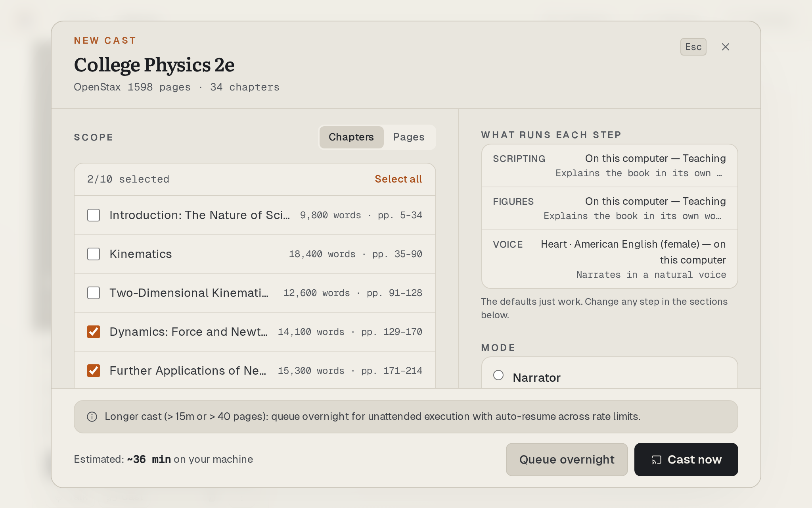
Task: Uncheck Dynamics: Force and Newton's chapter
Action: point(94,332)
